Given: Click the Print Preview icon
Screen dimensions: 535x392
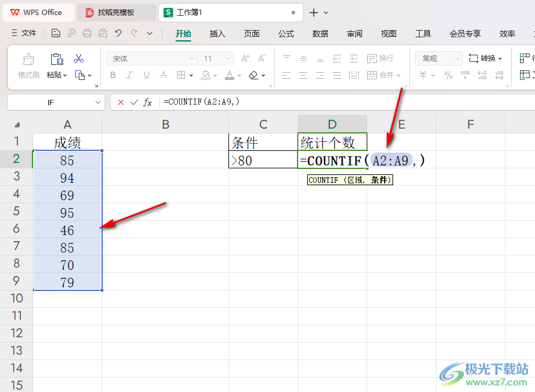Looking at the screenshot, I should pos(103,33).
